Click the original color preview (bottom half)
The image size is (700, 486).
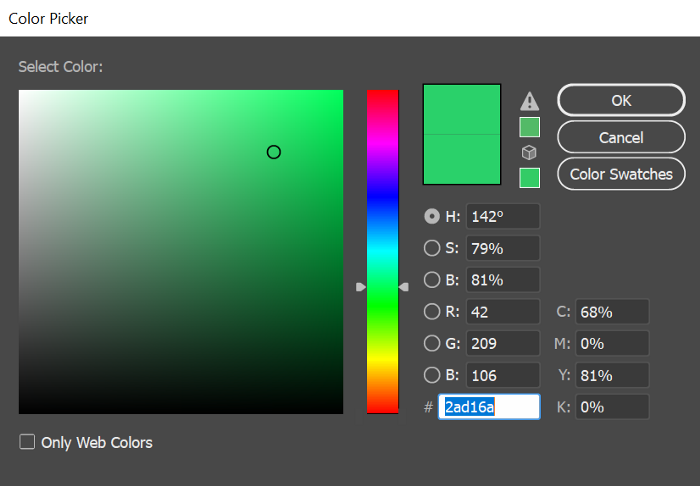pyautogui.click(x=462, y=159)
